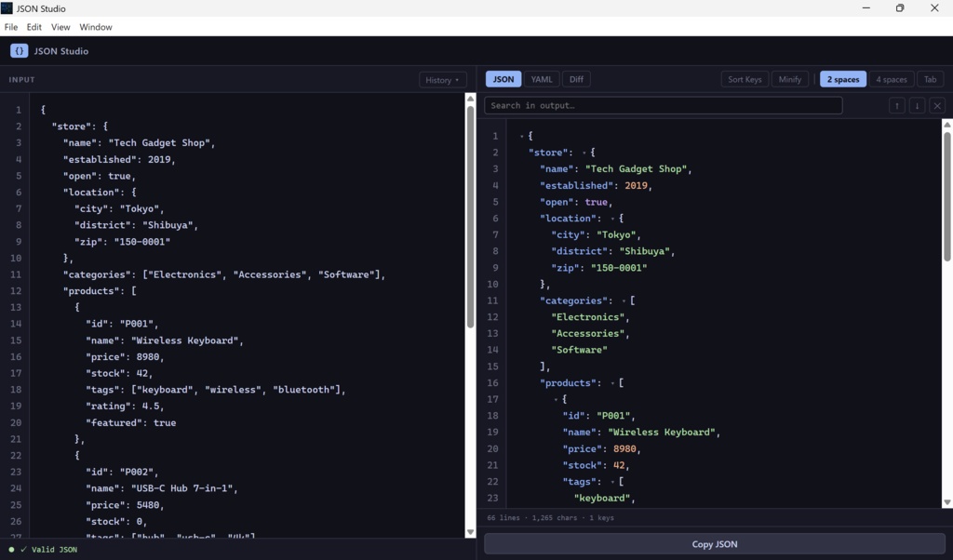Open the View menu

coord(60,27)
